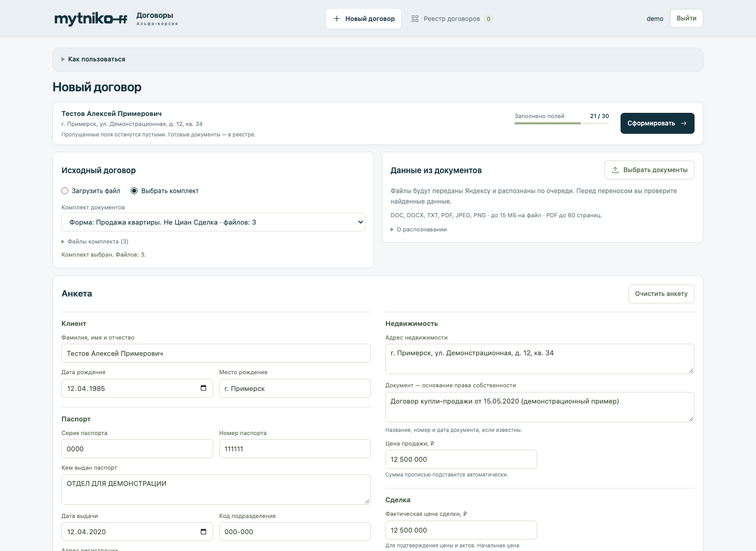This screenshot has width=756, height=551.
Task: Click the arrow icon on Сформировать button
Action: point(684,123)
